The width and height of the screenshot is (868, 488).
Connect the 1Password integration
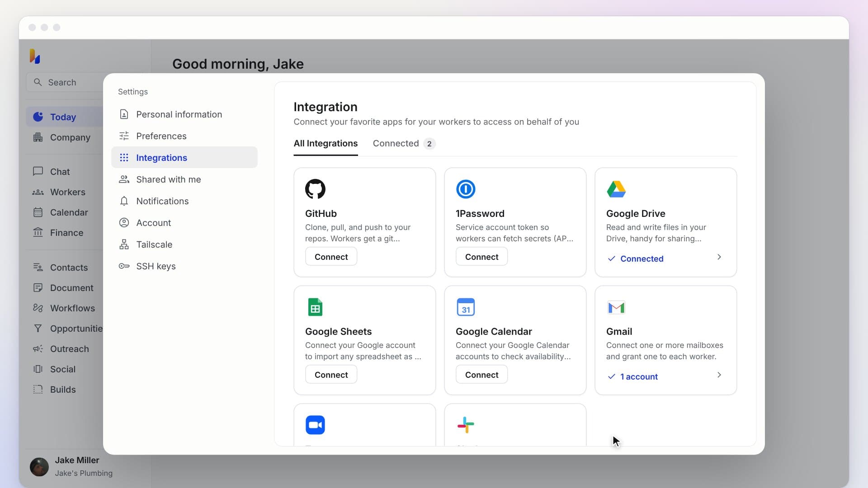pyautogui.click(x=481, y=256)
